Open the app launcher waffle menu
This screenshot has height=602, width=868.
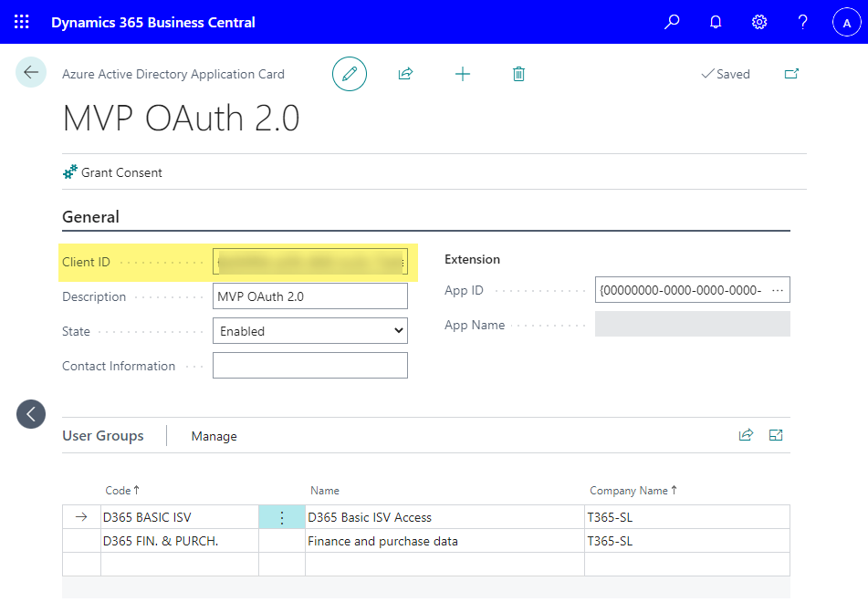[x=22, y=22]
